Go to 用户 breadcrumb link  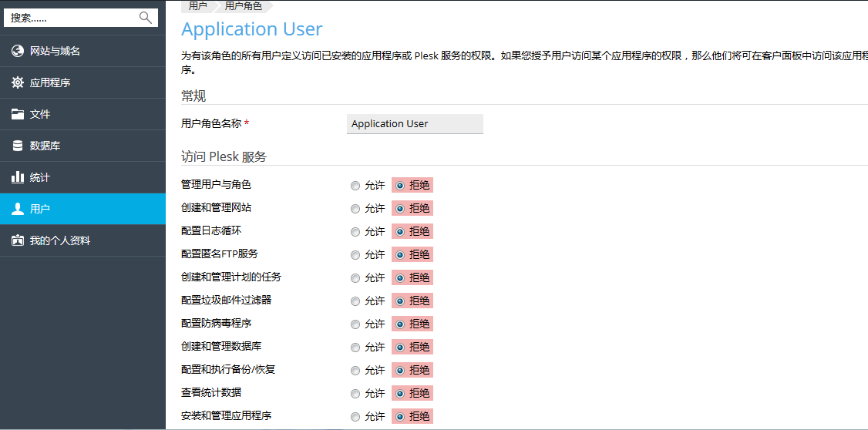[197, 6]
